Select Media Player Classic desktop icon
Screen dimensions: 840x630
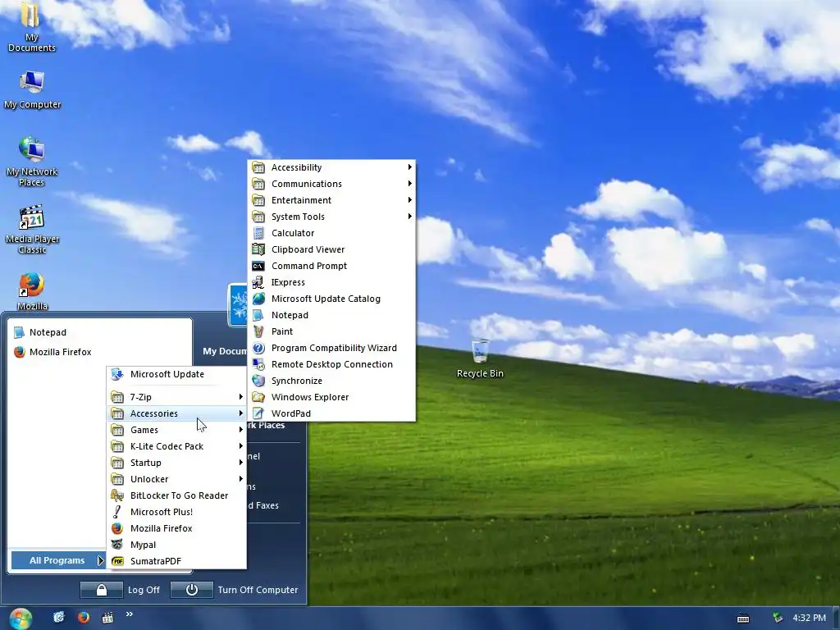32,230
